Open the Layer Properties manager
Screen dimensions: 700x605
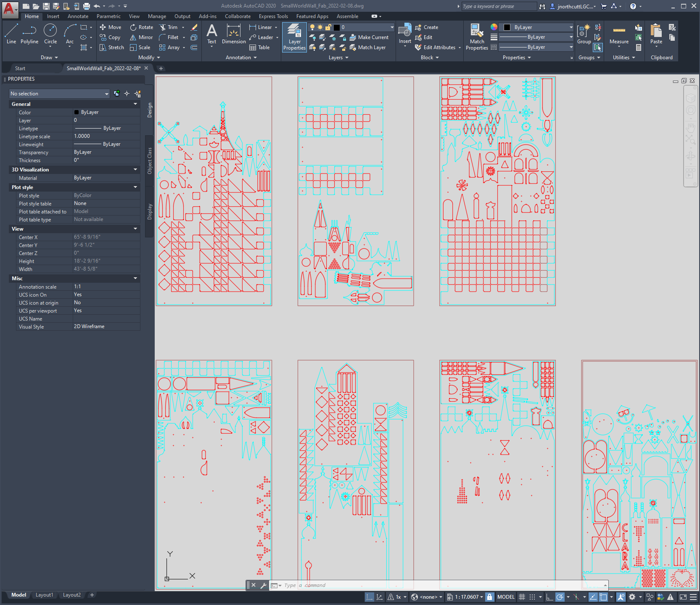coord(294,37)
